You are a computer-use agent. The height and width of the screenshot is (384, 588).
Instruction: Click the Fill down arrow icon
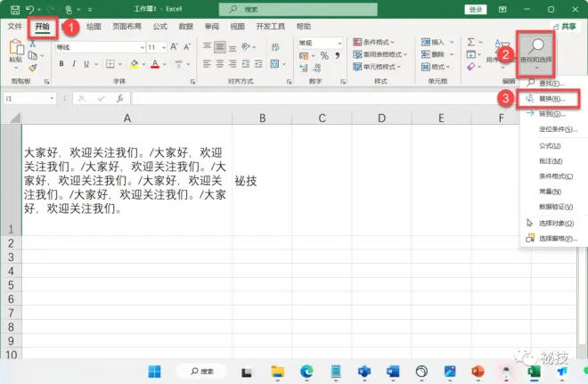tap(471, 54)
